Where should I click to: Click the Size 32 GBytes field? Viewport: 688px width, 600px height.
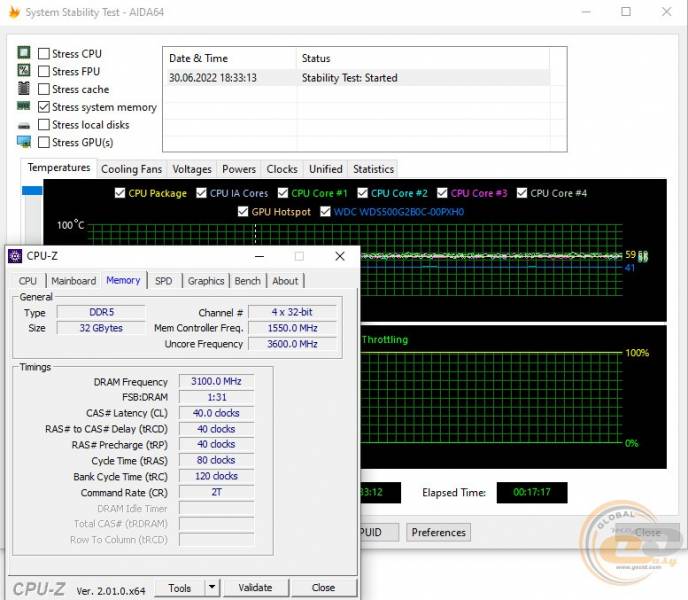coord(101,328)
